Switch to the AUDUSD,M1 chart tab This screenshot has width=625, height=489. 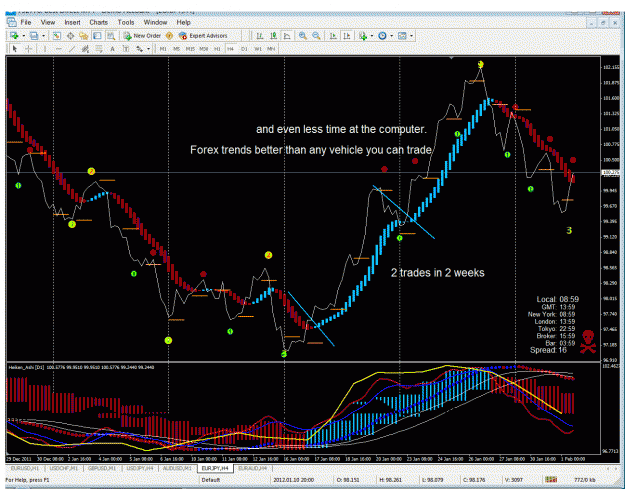click(x=177, y=468)
